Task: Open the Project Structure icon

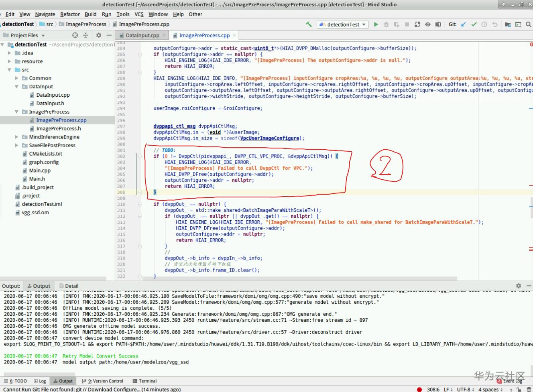Action: tap(508, 24)
